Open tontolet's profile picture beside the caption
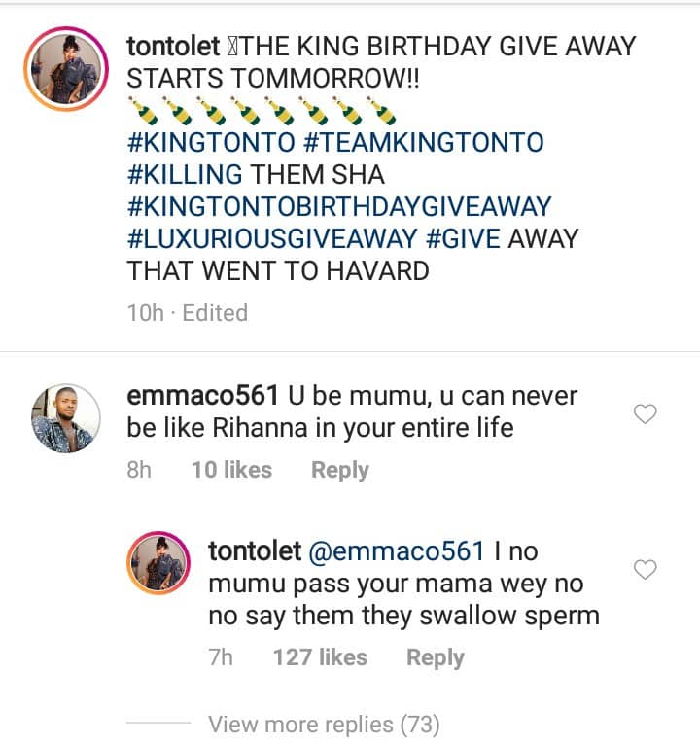Screen dimensions: 700x745 coord(66,67)
